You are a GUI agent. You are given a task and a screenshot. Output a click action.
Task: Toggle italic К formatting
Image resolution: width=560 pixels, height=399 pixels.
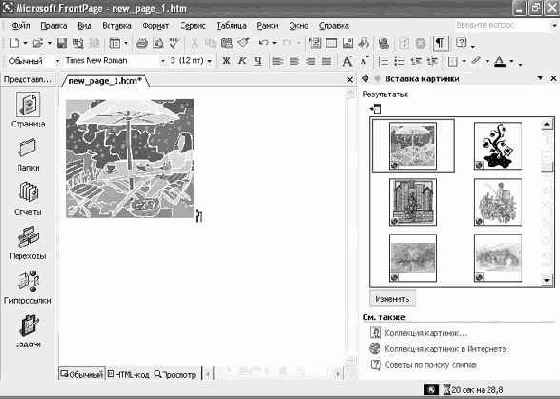click(x=242, y=61)
